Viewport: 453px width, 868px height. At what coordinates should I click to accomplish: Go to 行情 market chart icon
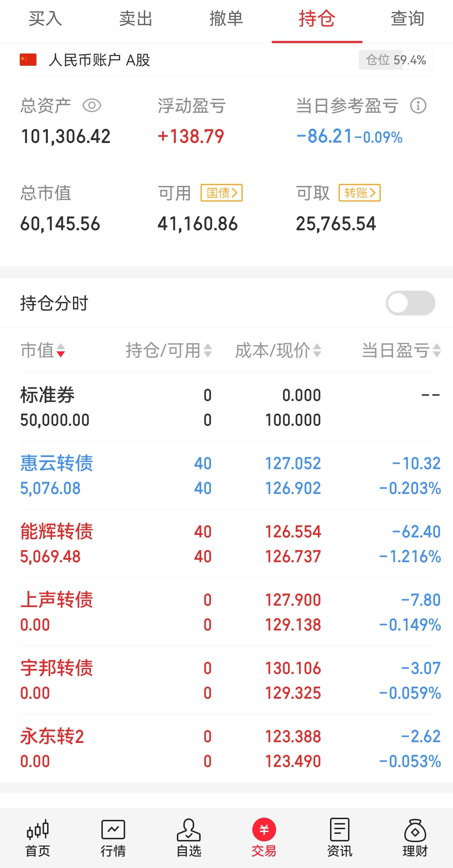(113, 831)
